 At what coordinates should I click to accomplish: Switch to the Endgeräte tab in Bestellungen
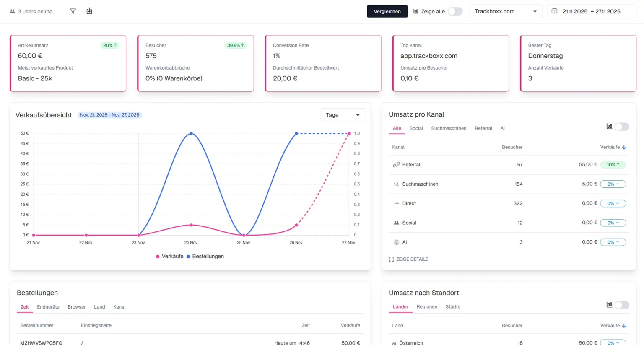(x=48, y=306)
